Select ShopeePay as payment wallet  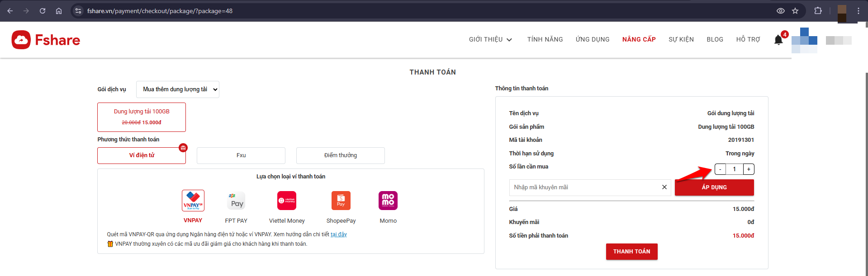(x=341, y=201)
